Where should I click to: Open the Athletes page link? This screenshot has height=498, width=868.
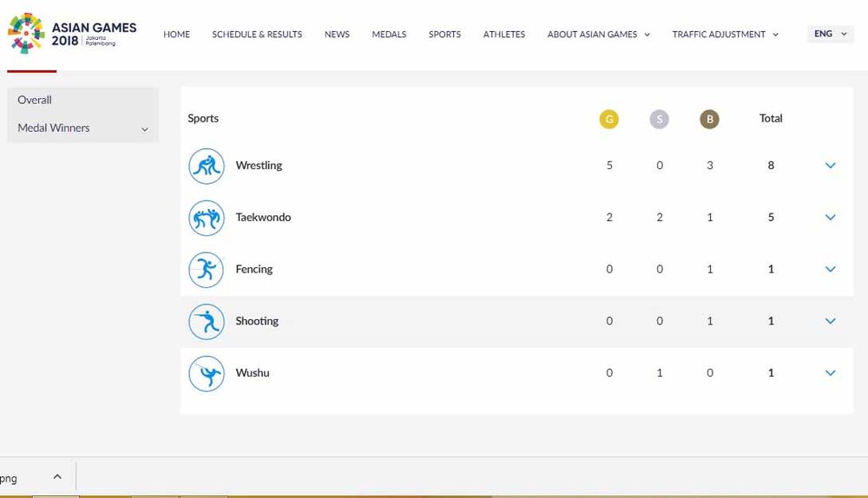pyautogui.click(x=503, y=35)
